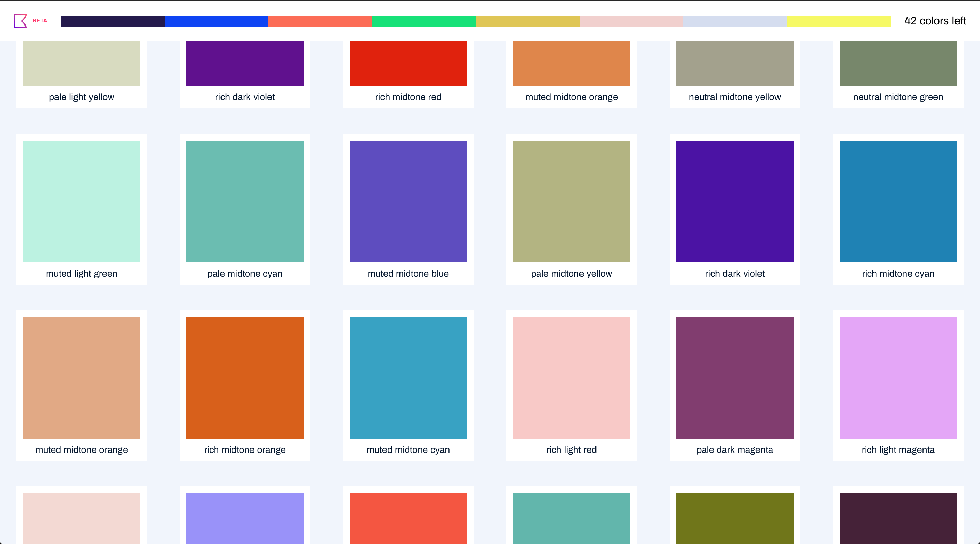Select the lemon yellow palette bar segment
The height and width of the screenshot is (544, 980).
point(839,21)
